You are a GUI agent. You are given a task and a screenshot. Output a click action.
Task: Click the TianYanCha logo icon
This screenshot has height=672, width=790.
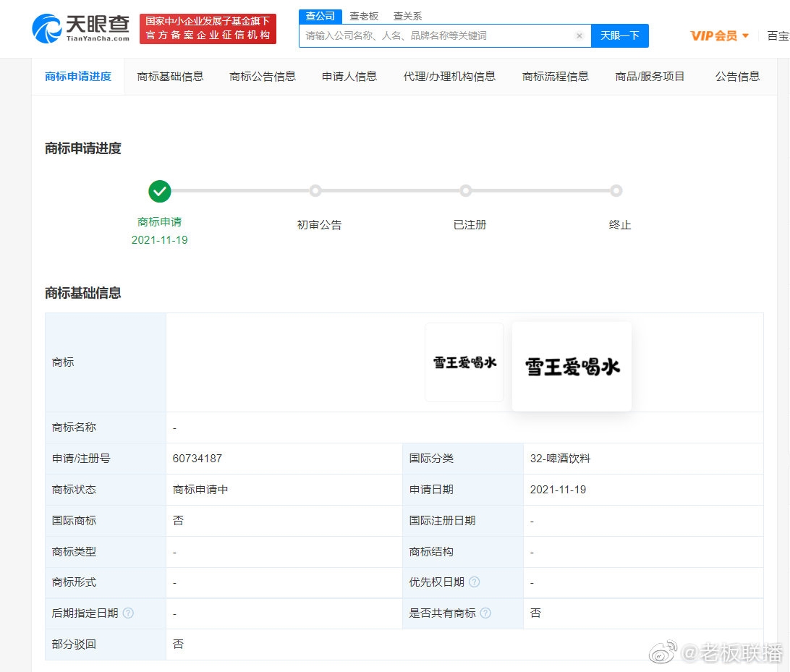pos(46,28)
